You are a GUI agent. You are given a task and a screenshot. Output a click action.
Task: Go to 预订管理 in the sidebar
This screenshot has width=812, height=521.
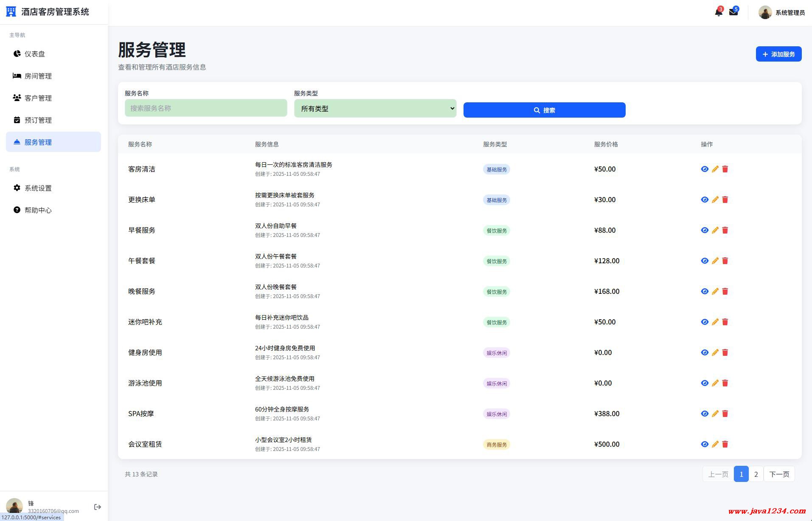coord(38,120)
